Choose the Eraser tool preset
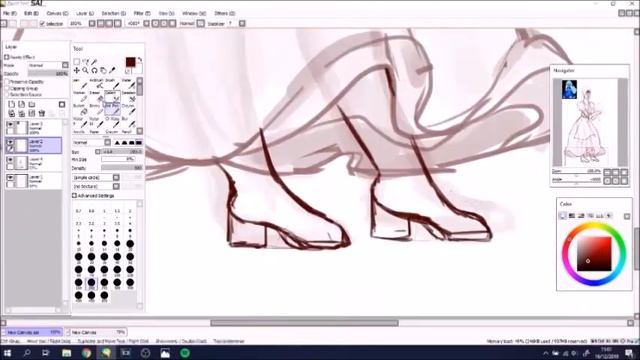 tap(96, 96)
